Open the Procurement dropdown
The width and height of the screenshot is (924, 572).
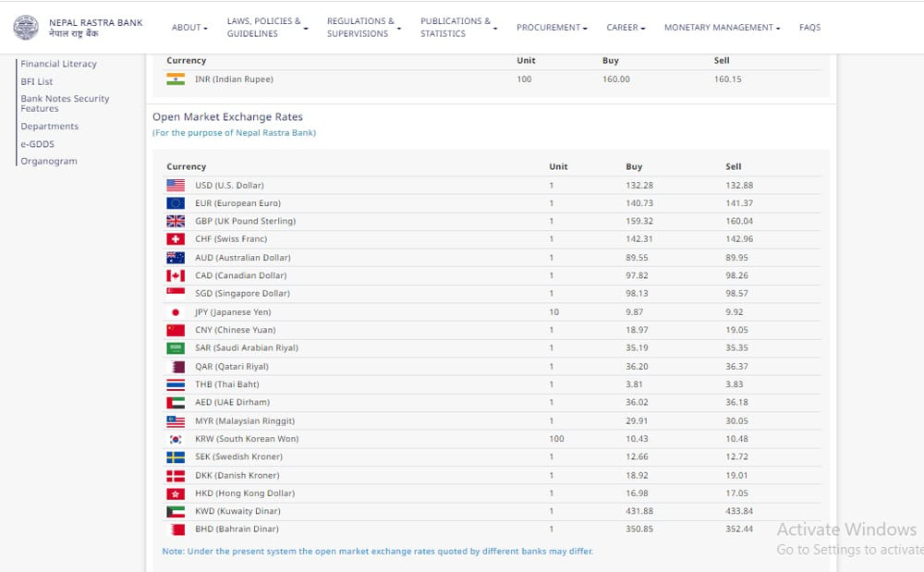552,28
